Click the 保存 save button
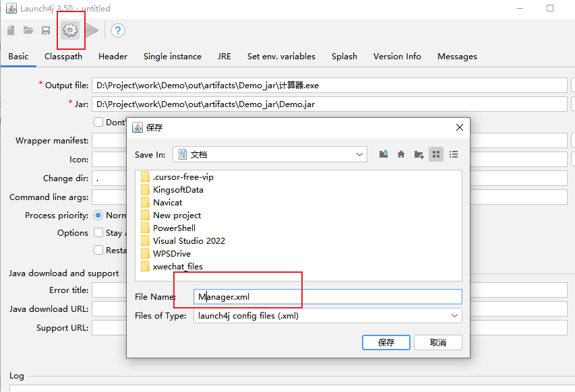Screen dimensions: 575x392 pos(386,343)
